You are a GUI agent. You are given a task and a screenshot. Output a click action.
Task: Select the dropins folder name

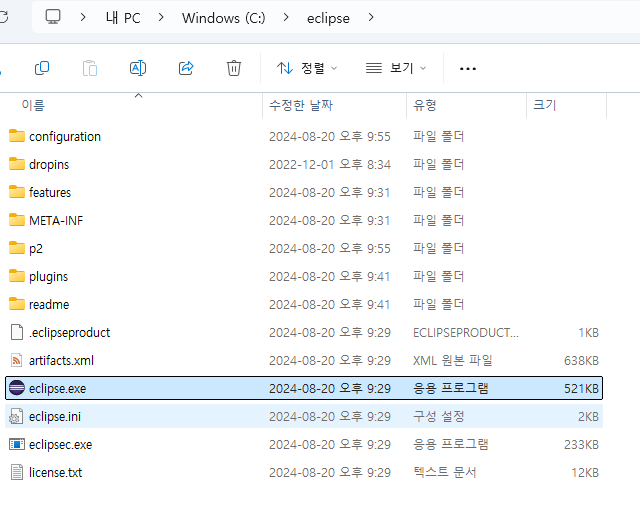(49, 165)
